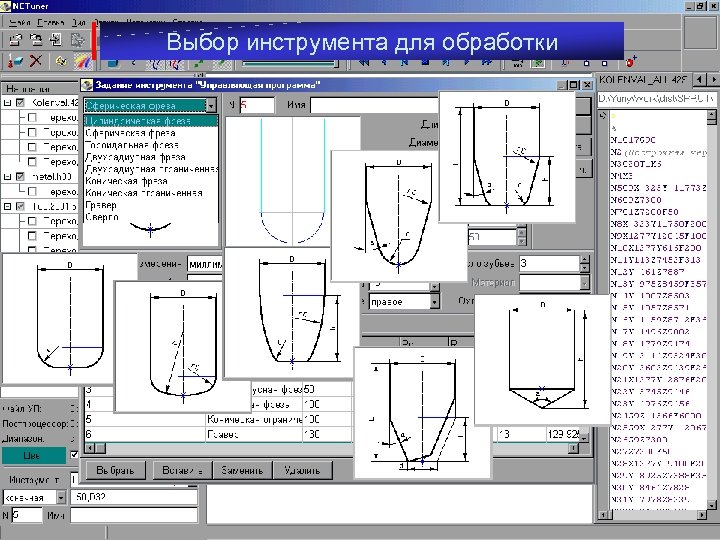The height and width of the screenshot is (540, 720).
Task: Tick the second child checkbox under Kolenval.42
Action: pyautogui.click(x=32, y=132)
